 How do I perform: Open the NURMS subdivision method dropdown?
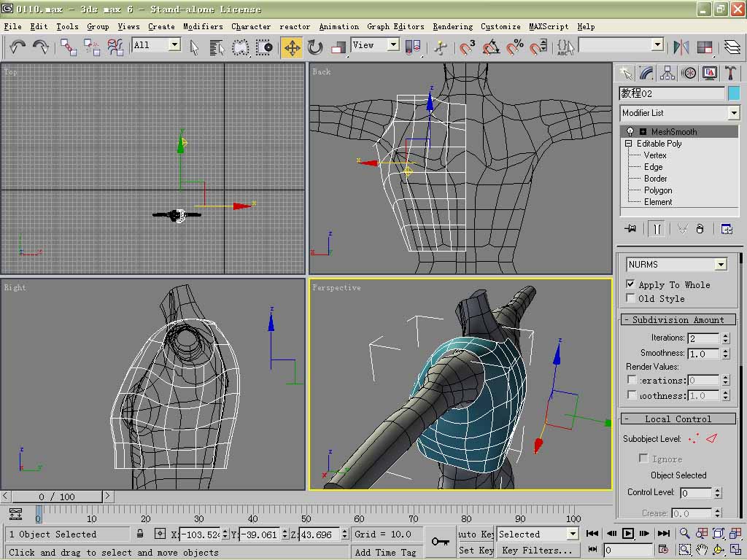tap(721, 264)
